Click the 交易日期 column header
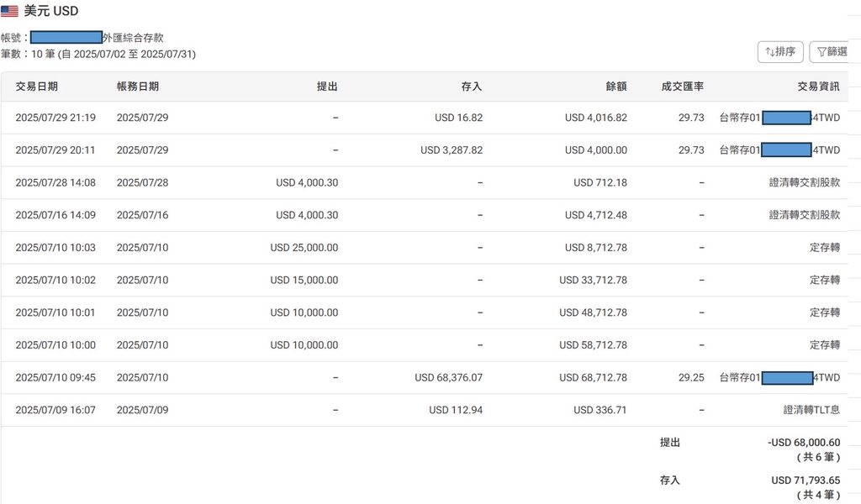 click(36, 87)
